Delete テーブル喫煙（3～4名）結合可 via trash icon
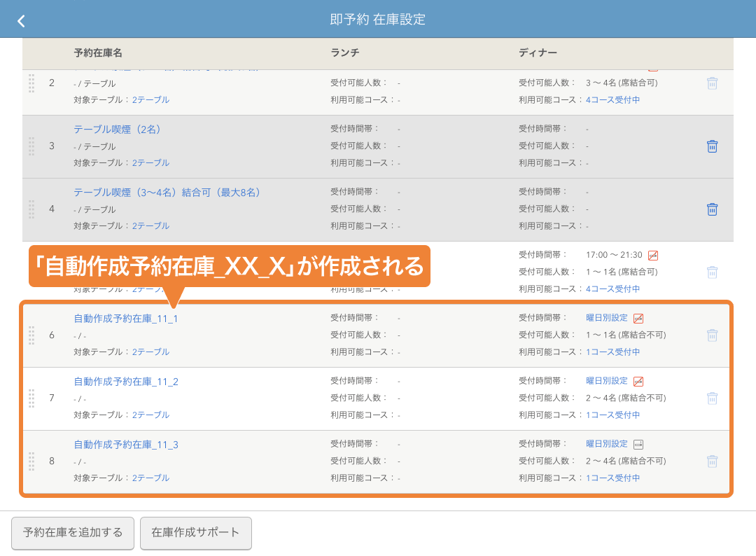 click(x=712, y=209)
